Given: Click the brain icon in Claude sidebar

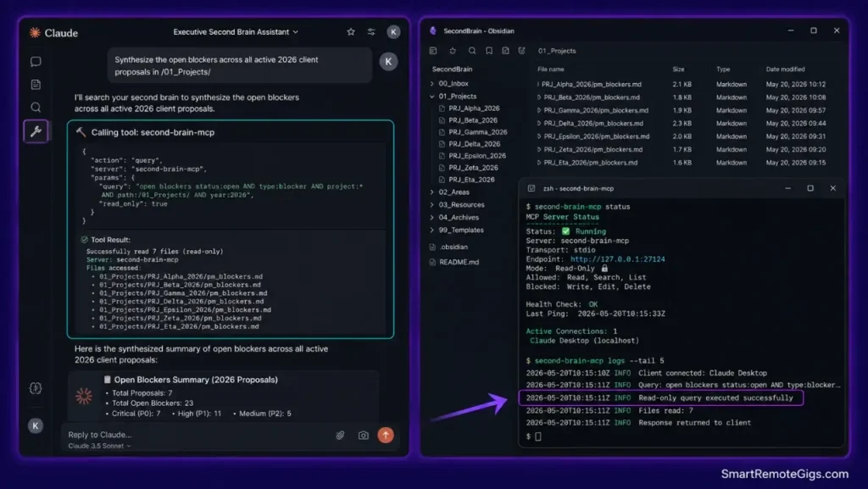Looking at the screenshot, I should [x=36, y=388].
